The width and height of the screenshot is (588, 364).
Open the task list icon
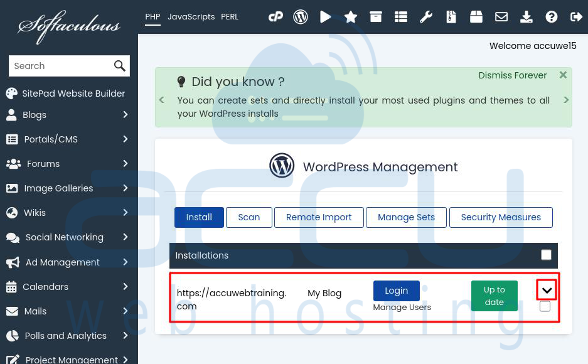401,17
